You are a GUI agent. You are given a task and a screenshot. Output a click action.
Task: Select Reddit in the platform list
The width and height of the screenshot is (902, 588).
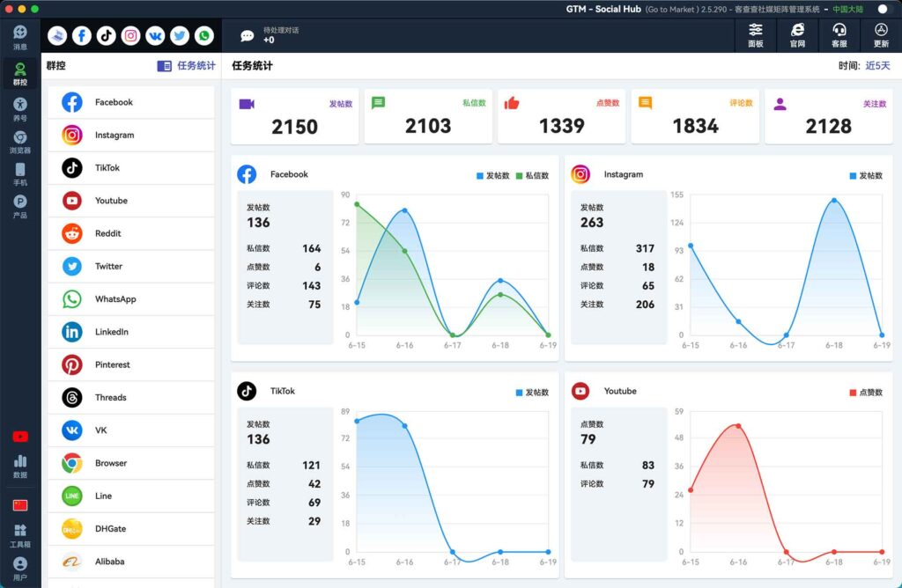click(x=131, y=233)
